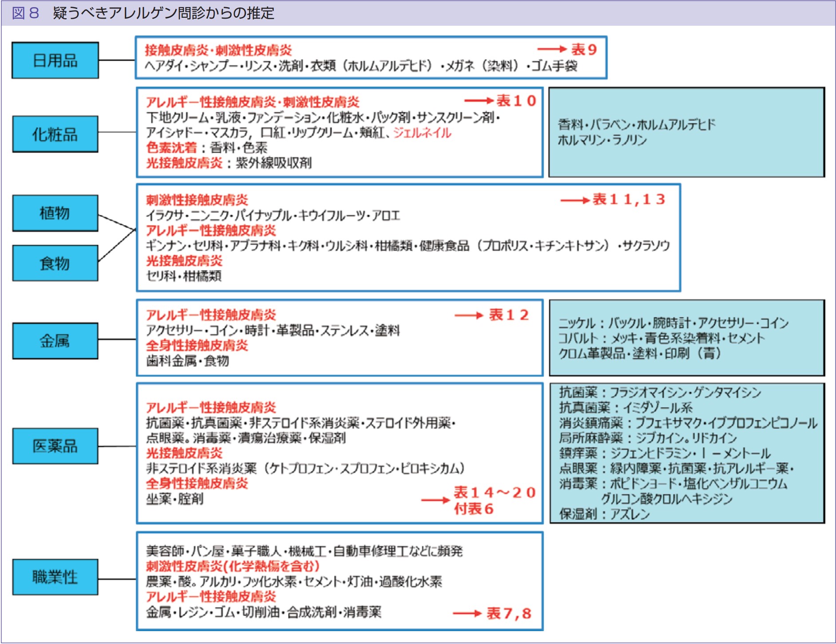Open the 表12 reference link
The height and width of the screenshot is (644, 836).
click(509, 315)
